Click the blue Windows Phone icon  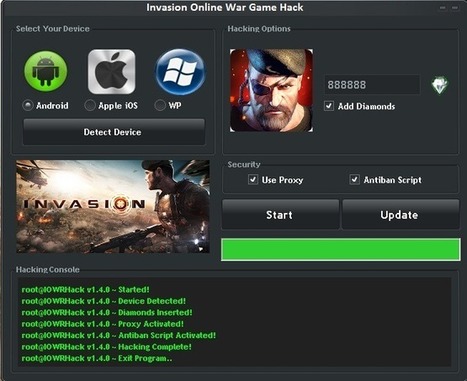pos(180,72)
